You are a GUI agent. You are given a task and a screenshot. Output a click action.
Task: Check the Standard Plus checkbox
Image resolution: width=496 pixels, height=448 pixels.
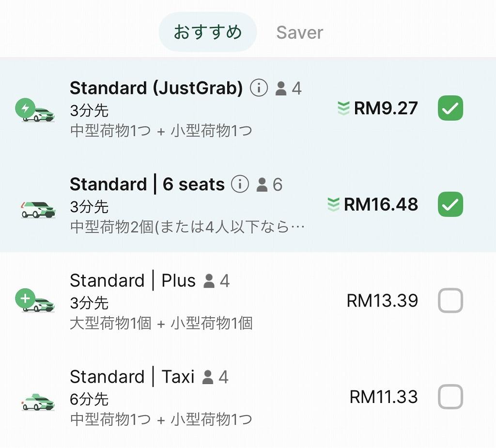(450, 301)
